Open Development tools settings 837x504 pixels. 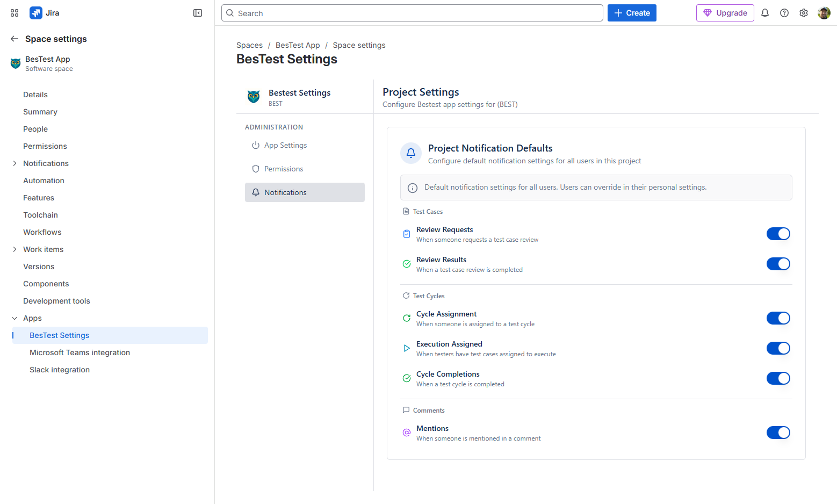coord(56,301)
